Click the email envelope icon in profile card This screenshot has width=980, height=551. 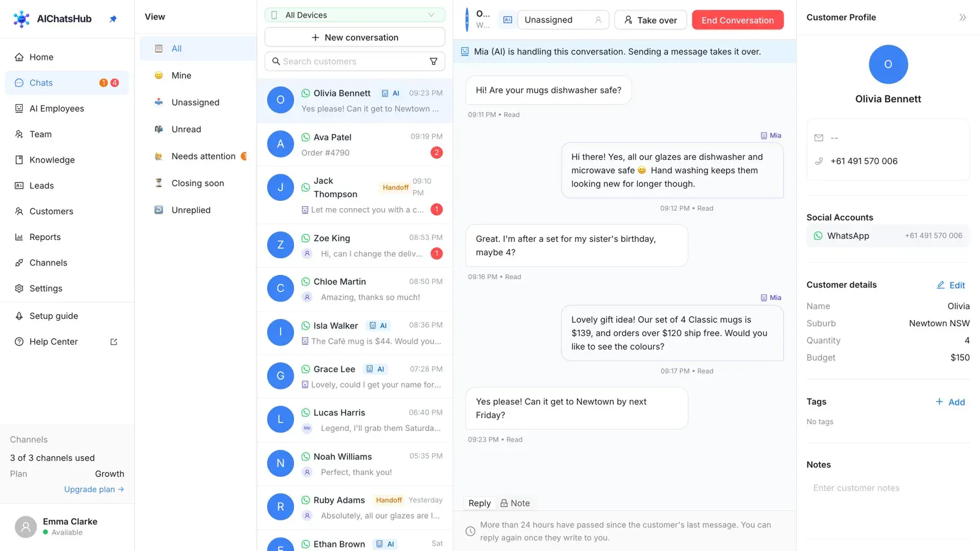point(819,138)
